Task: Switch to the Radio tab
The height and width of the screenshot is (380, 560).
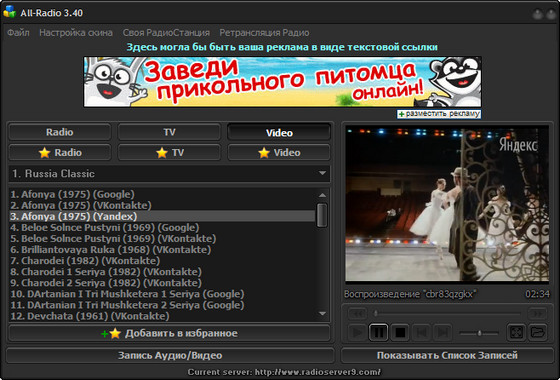Action: pos(60,132)
